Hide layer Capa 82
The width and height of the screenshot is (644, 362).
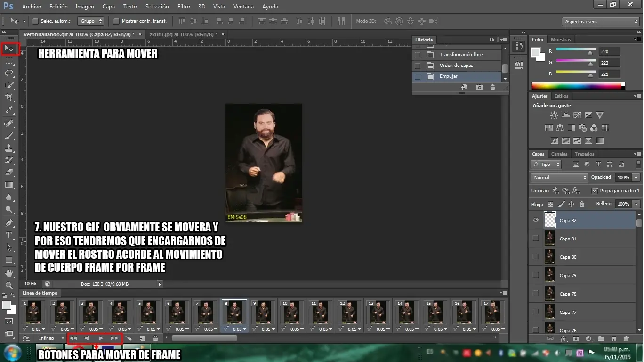point(535,220)
